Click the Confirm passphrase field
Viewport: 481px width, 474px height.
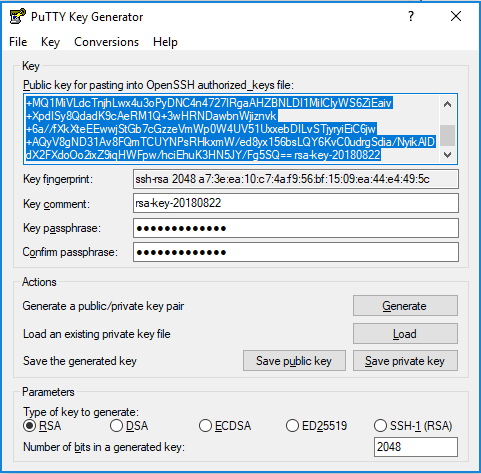(296, 252)
